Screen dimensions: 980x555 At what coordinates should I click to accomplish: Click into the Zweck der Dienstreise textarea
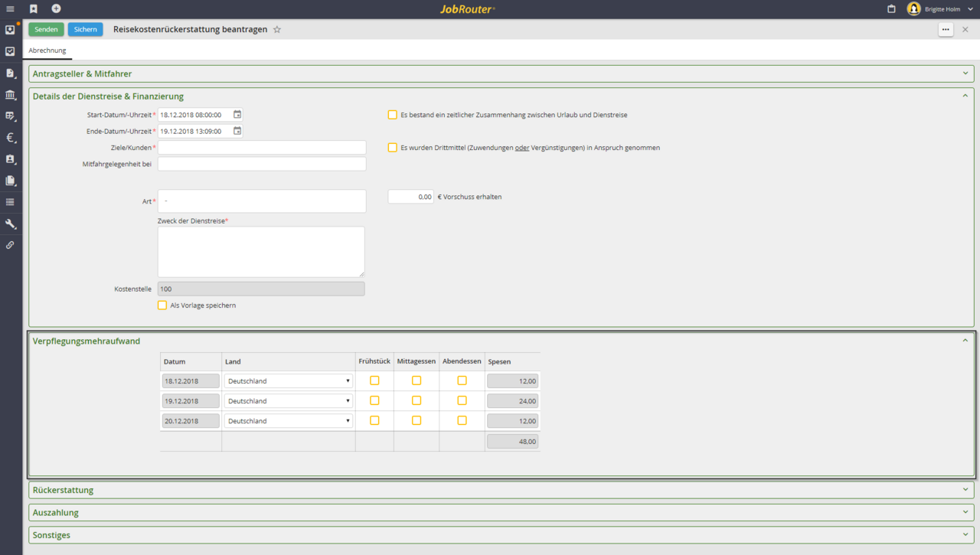[261, 252]
